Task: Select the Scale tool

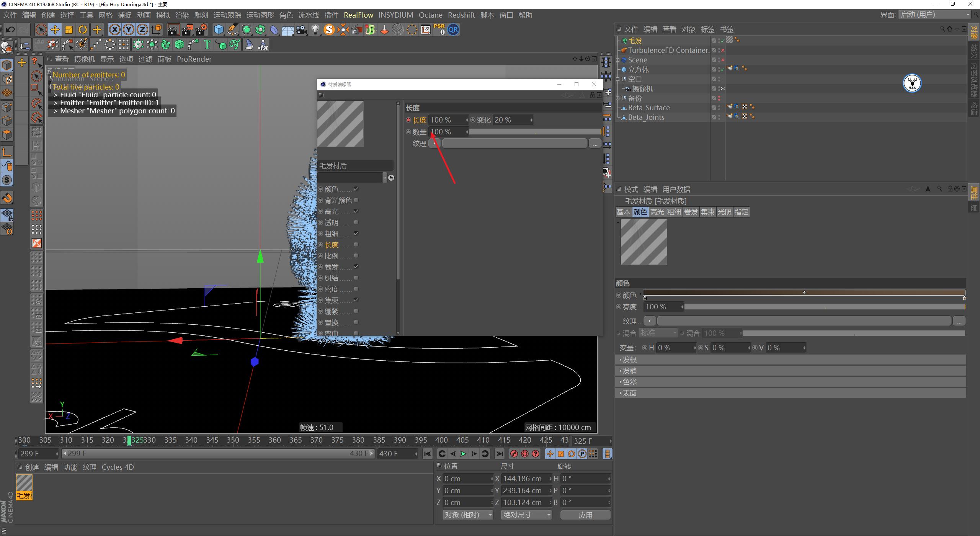Action: (x=69, y=29)
